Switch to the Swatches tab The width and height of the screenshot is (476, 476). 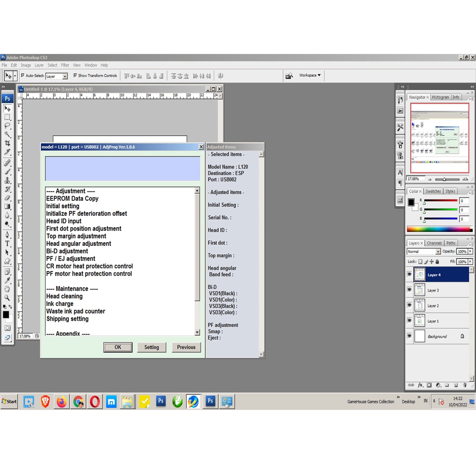point(433,191)
